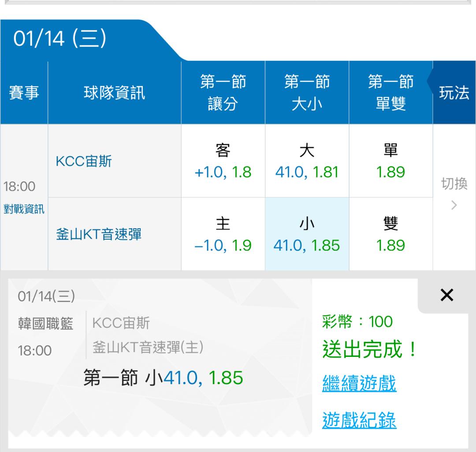
Task: Click the 18:00 match time in table
Action: tap(19, 186)
